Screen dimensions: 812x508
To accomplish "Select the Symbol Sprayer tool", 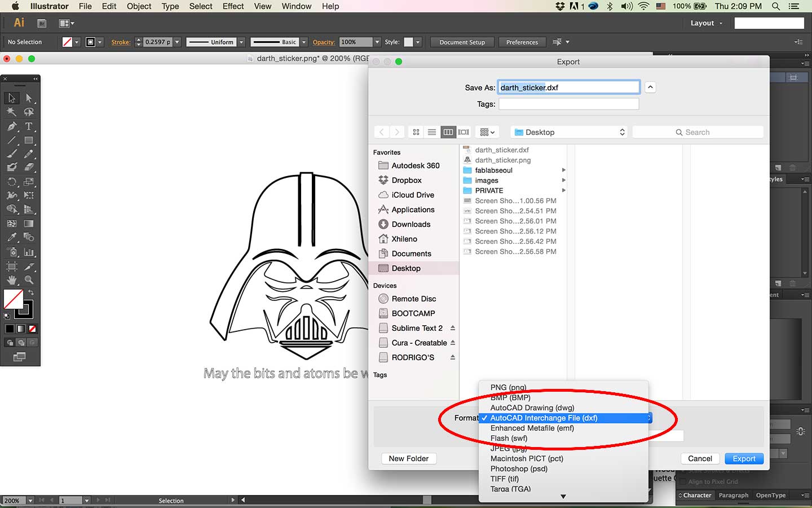I will pyautogui.click(x=11, y=252).
